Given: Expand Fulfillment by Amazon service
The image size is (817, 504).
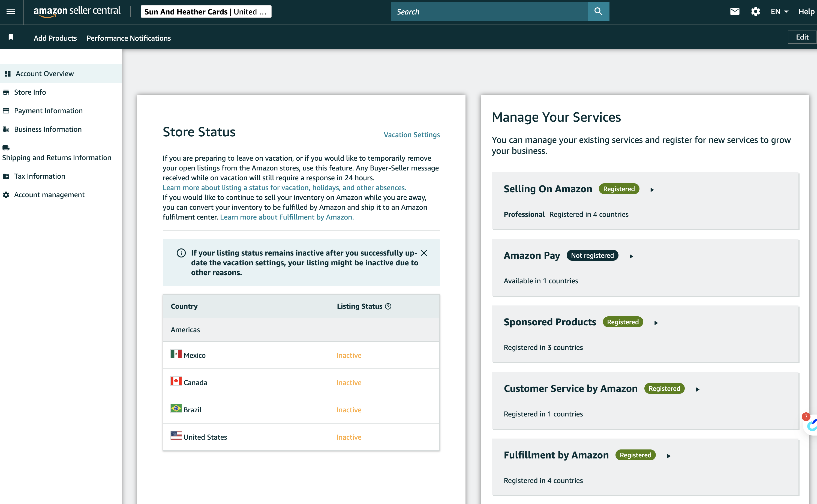Looking at the screenshot, I should (x=668, y=456).
